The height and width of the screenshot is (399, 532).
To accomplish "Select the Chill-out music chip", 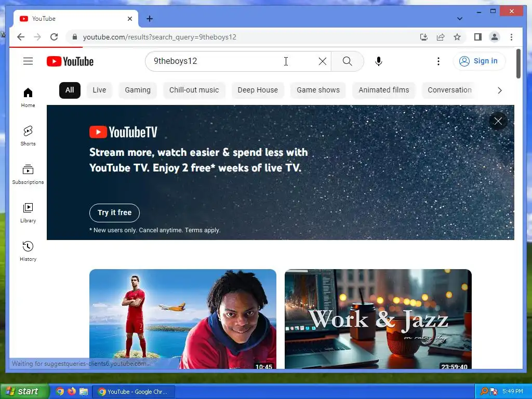I will (194, 90).
